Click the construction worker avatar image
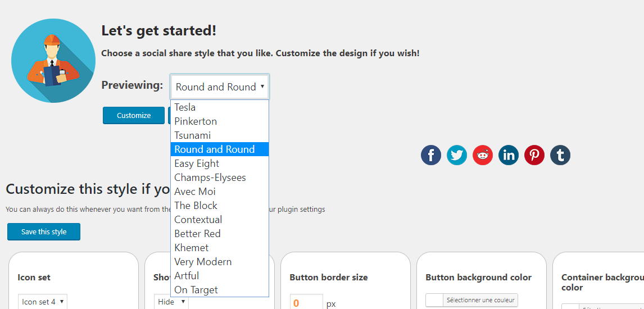The width and height of the screenshot is (644, 309). coord(53,61)
